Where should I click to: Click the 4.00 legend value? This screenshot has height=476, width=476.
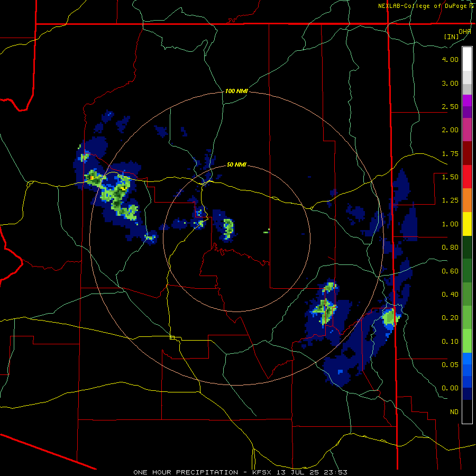pyautogui.click(x=450, y=59)
